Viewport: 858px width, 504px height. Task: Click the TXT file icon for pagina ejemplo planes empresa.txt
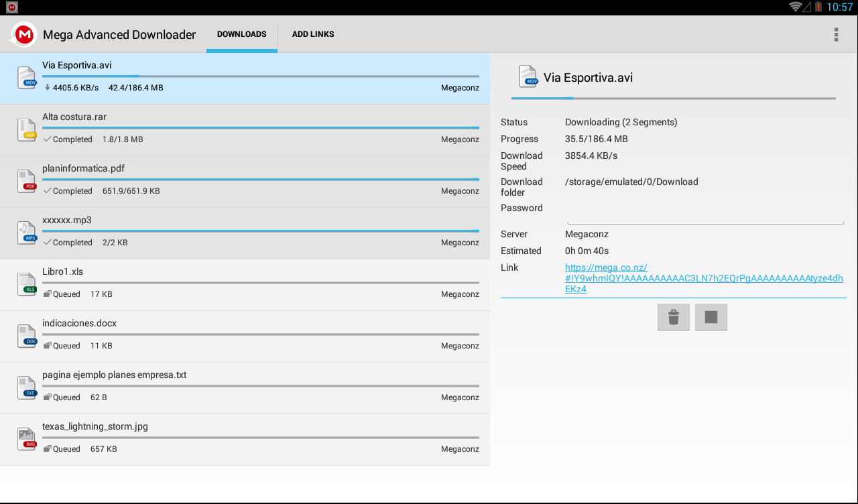(x=27, y=387)
